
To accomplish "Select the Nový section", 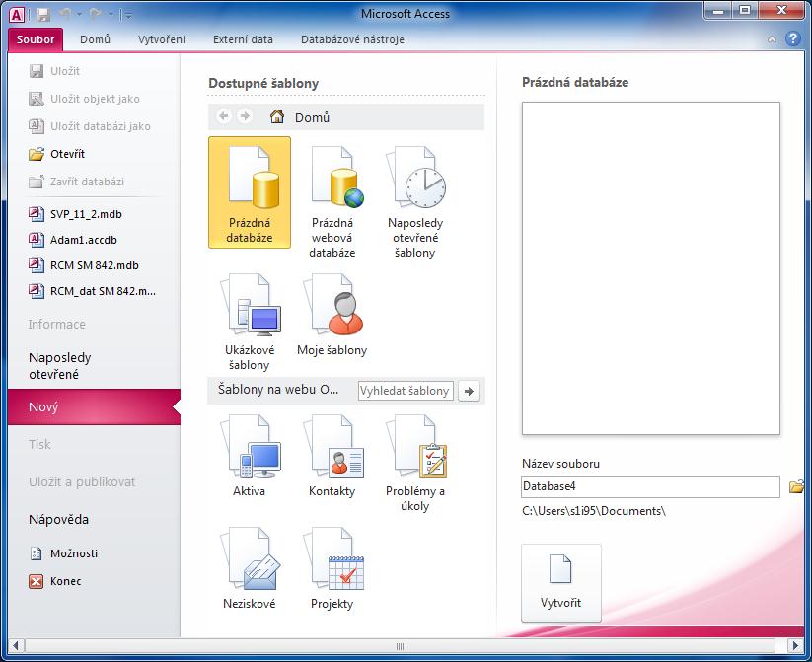I will coord(95,407).
